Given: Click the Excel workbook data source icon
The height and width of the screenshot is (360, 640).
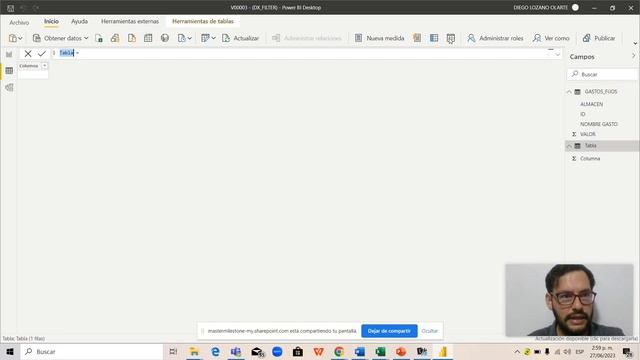Looking at the screenshot, I should click(99, 38).
